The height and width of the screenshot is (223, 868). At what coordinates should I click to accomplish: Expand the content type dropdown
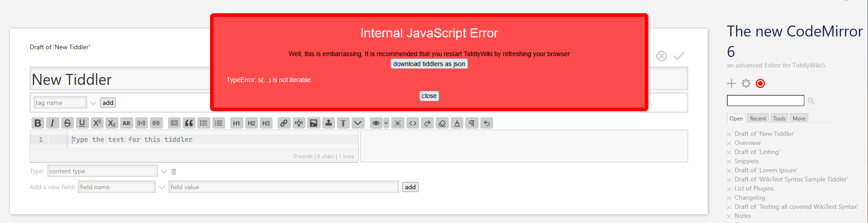(164, 171)
